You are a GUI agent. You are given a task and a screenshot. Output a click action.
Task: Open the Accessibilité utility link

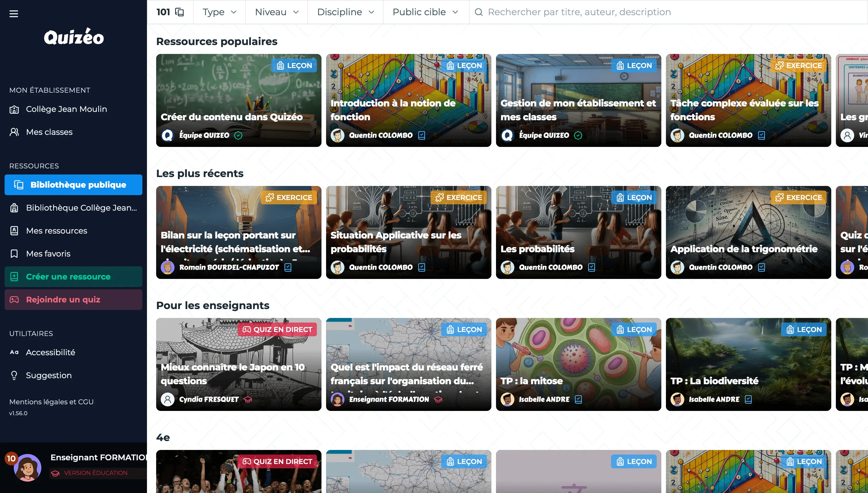[73, 352]
